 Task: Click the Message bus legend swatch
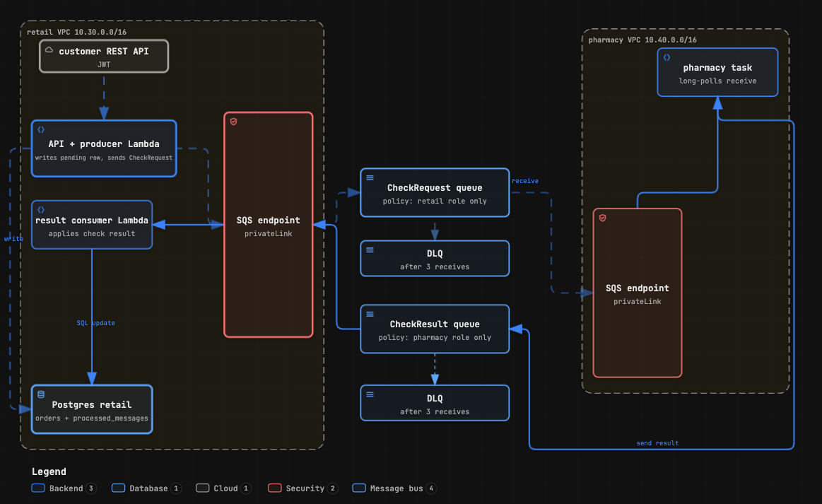tap(359, 488)
